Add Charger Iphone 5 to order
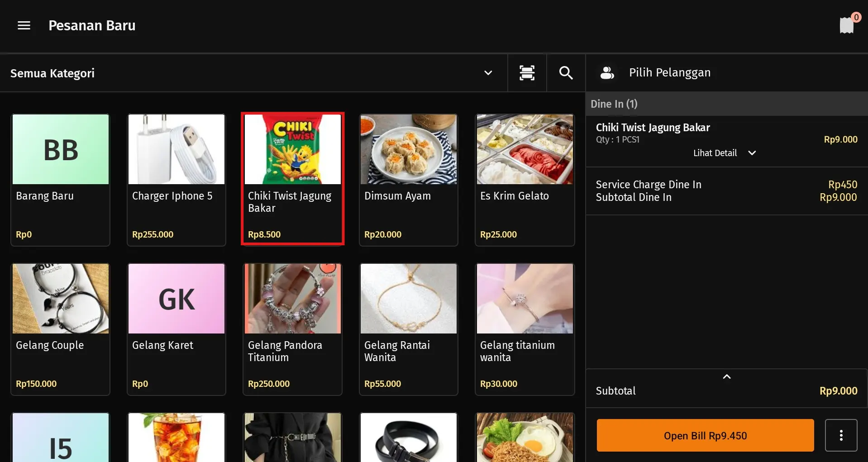This screenshot has height=462, width=868. (176, 180)
